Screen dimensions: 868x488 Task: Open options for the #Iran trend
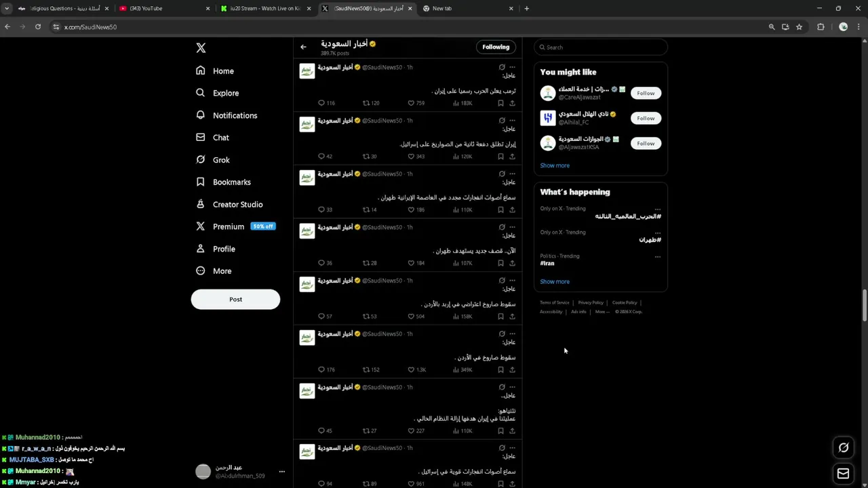tap(657, 257)
